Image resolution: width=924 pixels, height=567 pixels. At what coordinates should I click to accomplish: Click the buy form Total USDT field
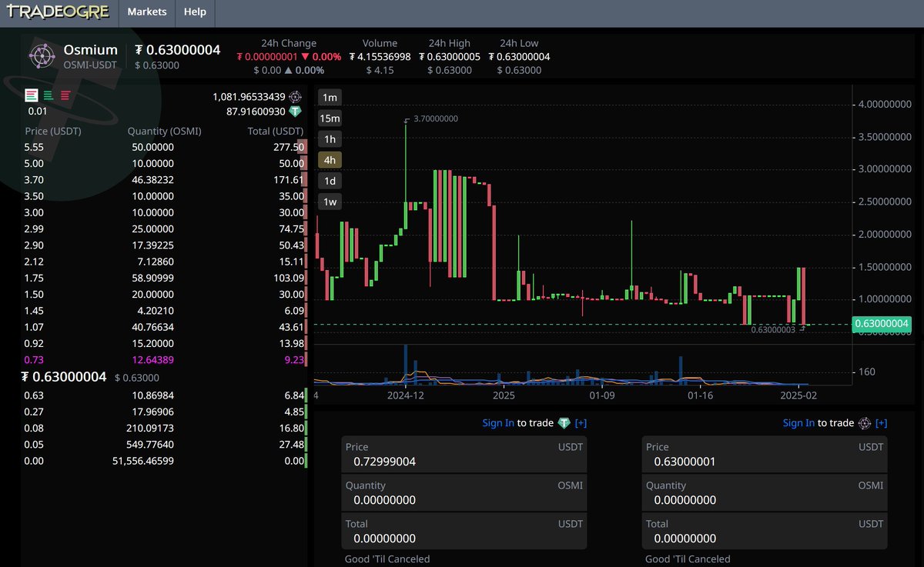click(464, 532)
